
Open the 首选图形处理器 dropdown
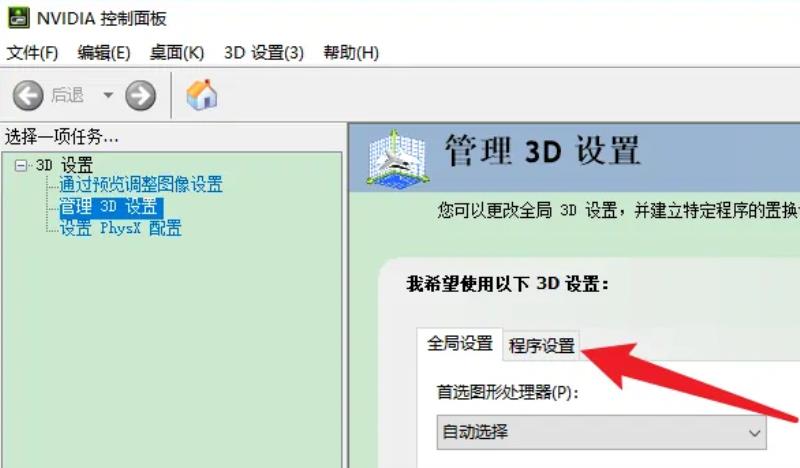point(602,432)
